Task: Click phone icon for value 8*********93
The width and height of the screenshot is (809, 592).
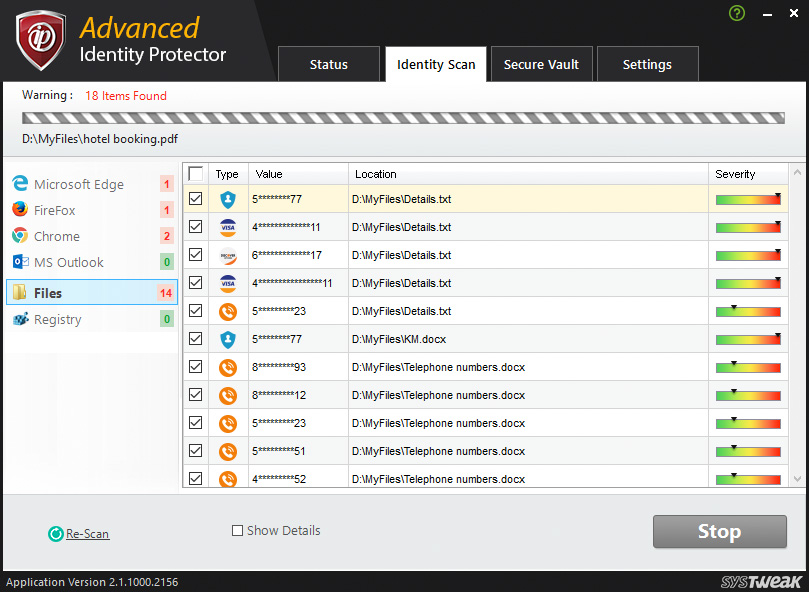Action: (x=228, y=367)
